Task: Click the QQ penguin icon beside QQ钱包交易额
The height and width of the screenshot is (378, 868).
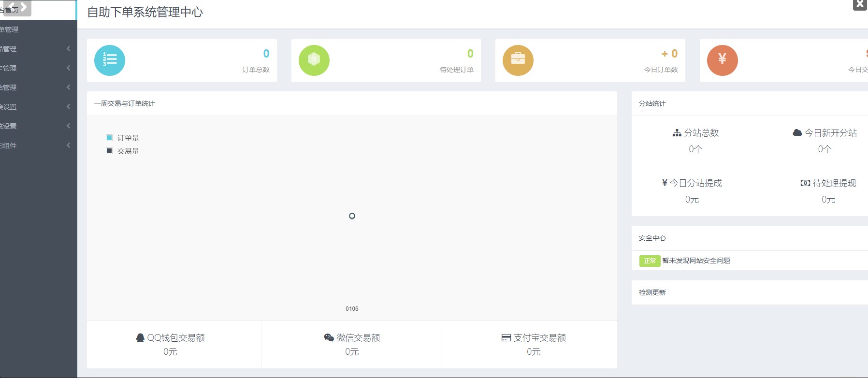Action: (140, 337)
